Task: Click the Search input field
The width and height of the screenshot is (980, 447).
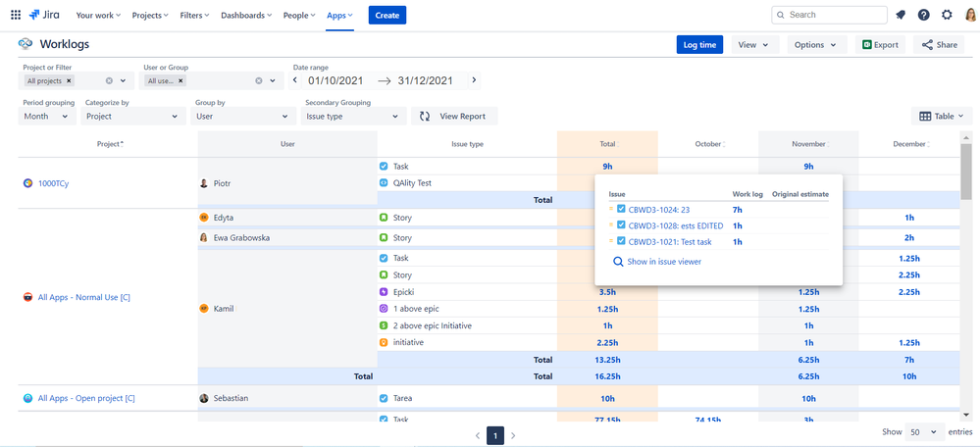Action: click(x=834, y=15)
